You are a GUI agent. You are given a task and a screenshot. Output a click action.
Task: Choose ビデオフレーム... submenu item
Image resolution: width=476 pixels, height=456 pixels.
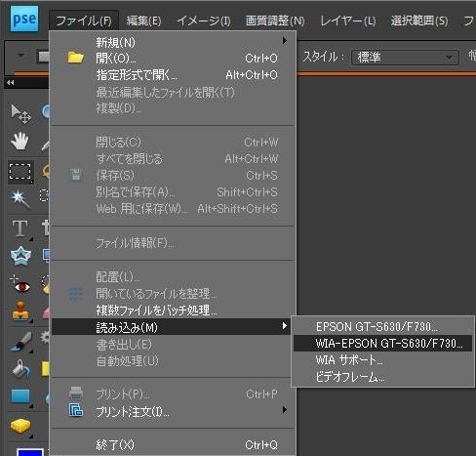pos(382,377)
